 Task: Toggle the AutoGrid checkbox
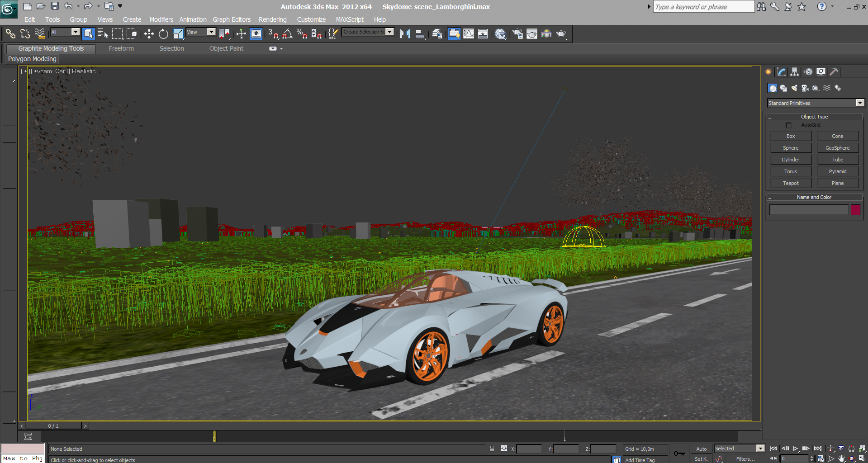pyautogui.click(x=788, y=125)
